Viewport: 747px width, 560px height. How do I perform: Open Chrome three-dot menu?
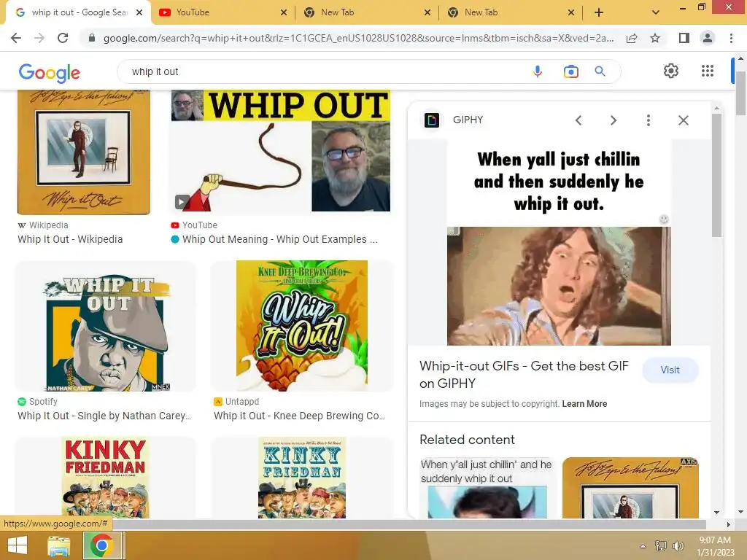click(731, 38)
